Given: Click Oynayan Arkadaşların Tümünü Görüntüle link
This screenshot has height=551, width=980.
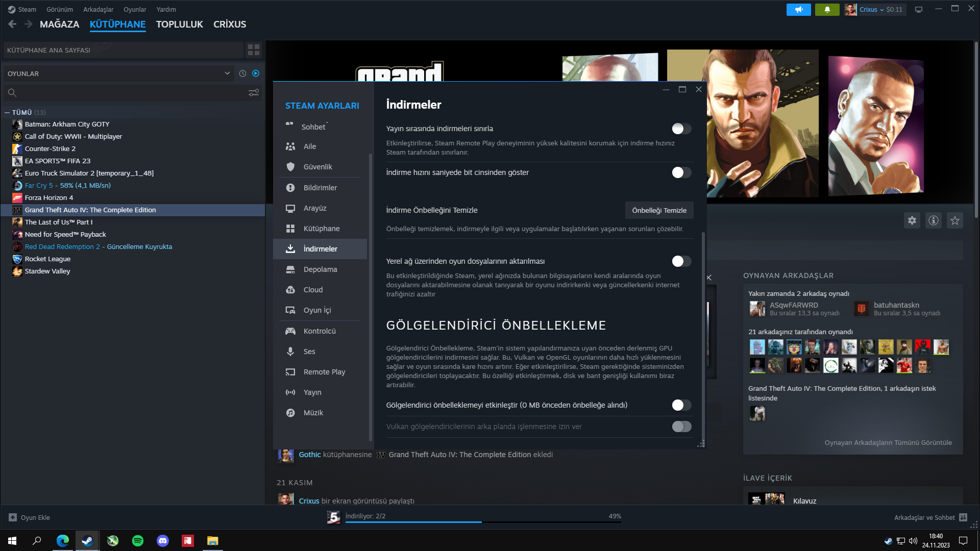Looking at the screenshot, I should (x=888, y=442).
